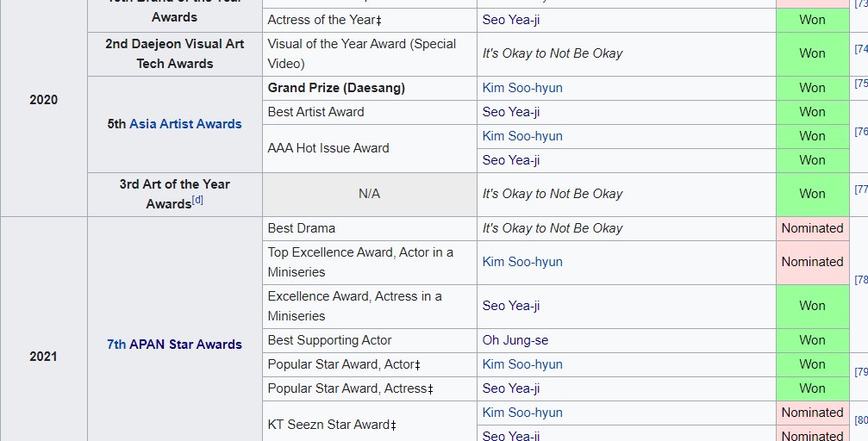The image size is (868, 441).
Task: Click 'Won' result in Popular Star Award, Actor row
Action: [812, 364]
